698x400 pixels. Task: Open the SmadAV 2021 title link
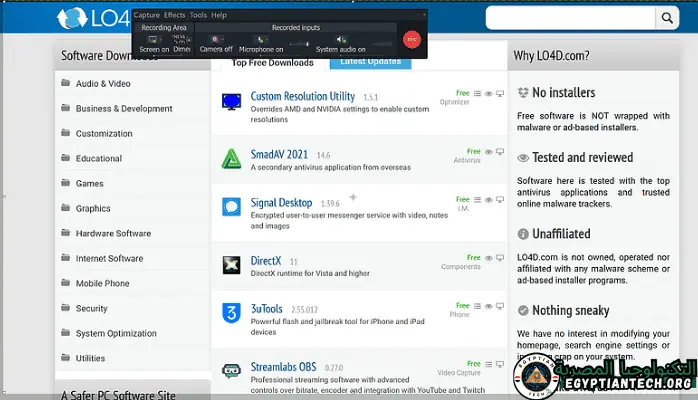[279, 154]
